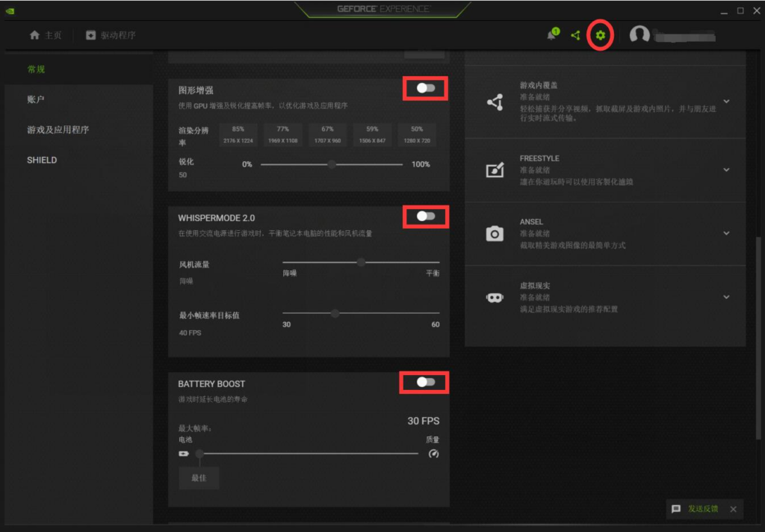Toggle the 图形增强 switch

coord(425,88)
